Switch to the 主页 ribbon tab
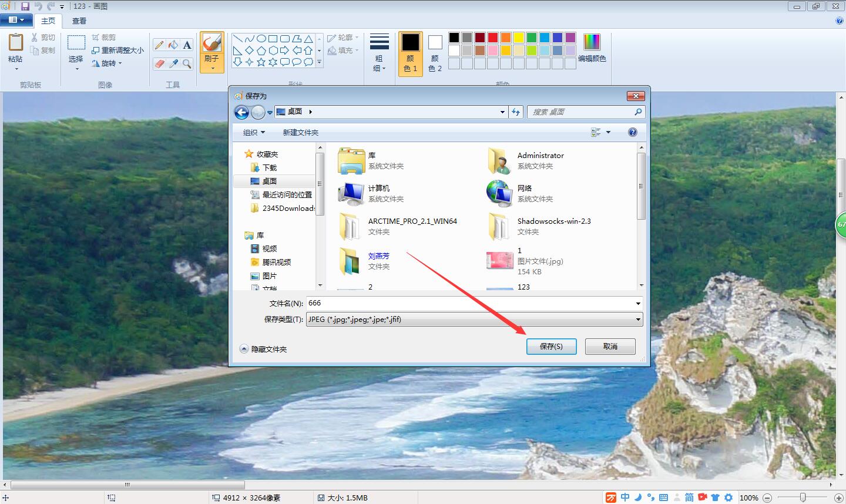Screen dimensions: 846x504 click(x=48, y=21)
